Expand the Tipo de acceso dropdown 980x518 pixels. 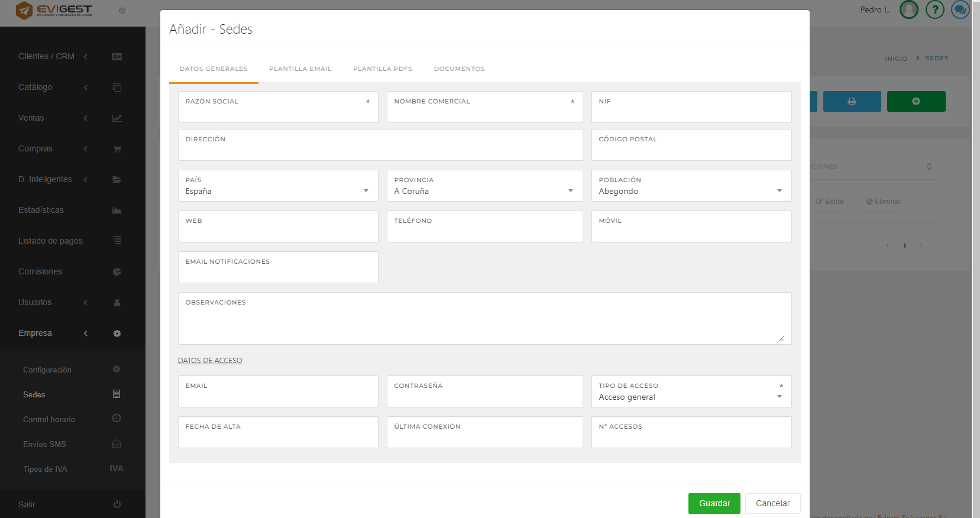(x=690, y=397)
